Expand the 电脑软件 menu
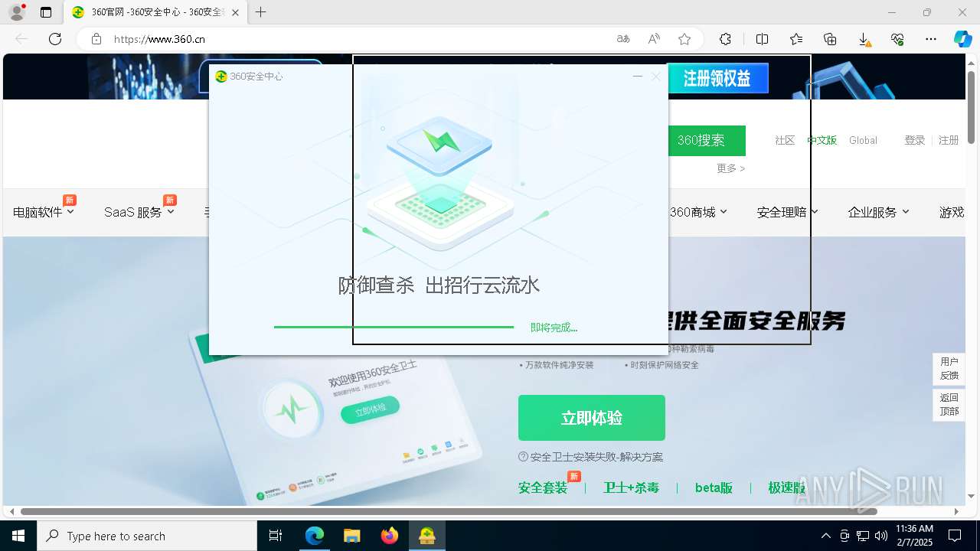 [x=44, y=212]
